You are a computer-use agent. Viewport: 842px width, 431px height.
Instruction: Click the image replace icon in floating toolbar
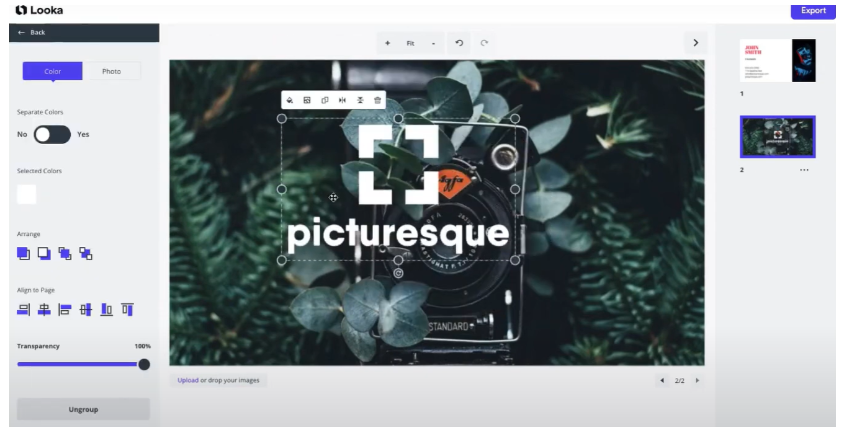[307, 100]
